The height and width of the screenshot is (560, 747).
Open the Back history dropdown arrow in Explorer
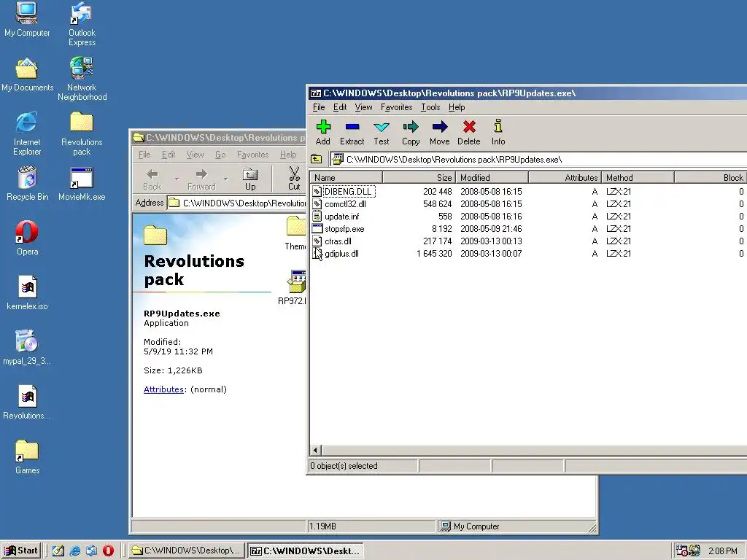(x=177, y=179)
